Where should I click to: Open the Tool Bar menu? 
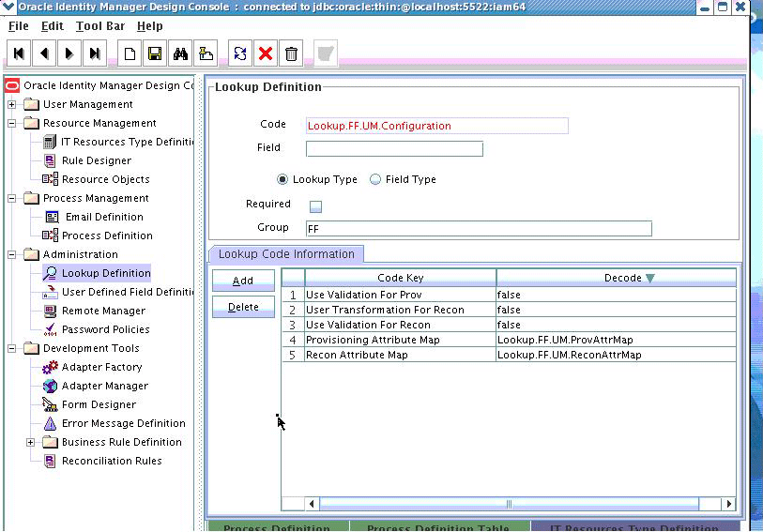point(100,26)
